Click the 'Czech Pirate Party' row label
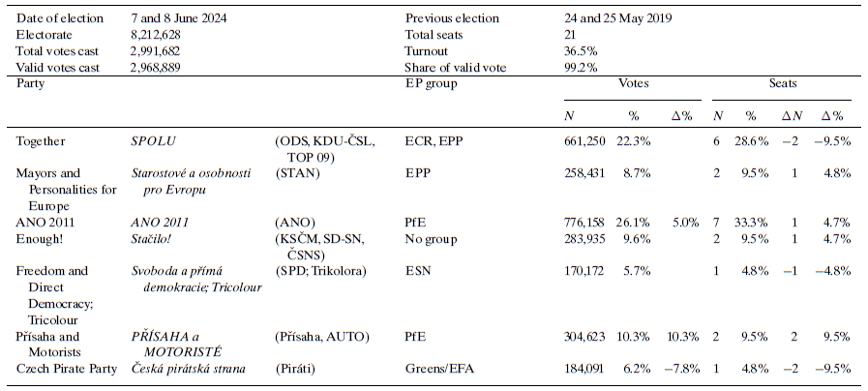 [x=66, y=368]
